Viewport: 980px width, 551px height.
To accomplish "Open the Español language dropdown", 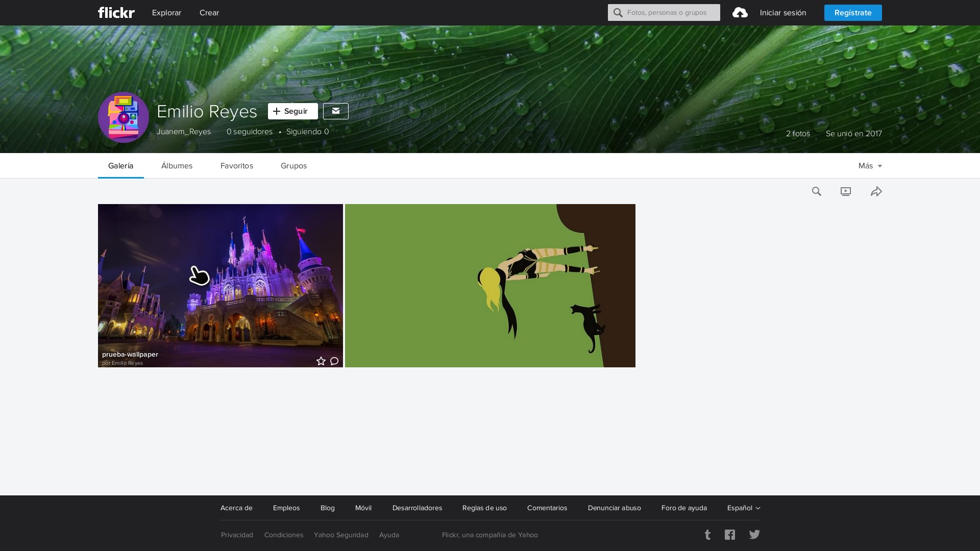I will (744, 508).
